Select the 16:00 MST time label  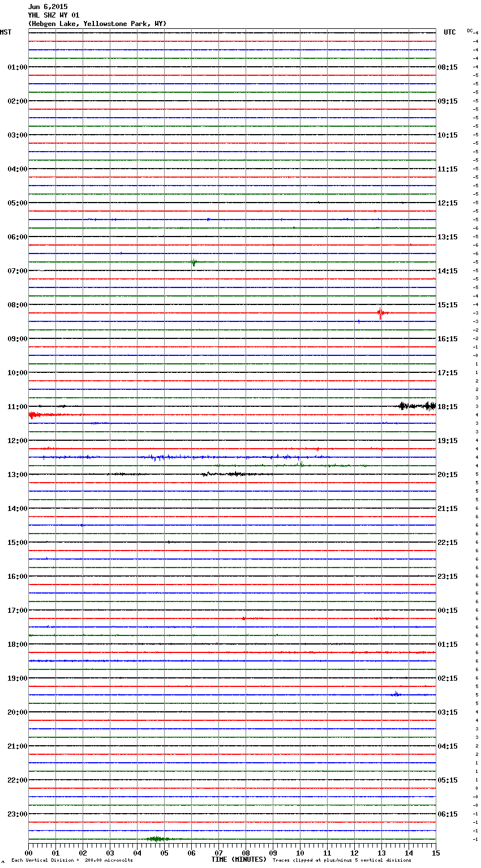[18, 577]
